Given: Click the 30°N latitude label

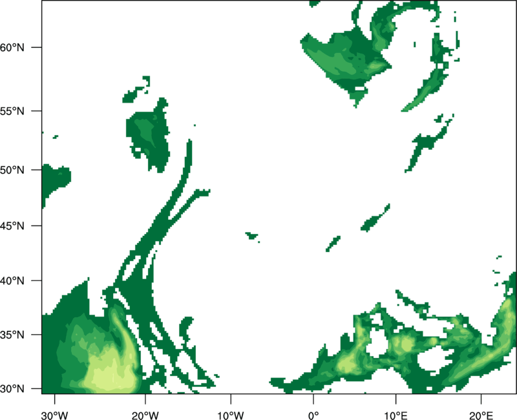Looking at the screenshot, I should click(x=12, y=389).
